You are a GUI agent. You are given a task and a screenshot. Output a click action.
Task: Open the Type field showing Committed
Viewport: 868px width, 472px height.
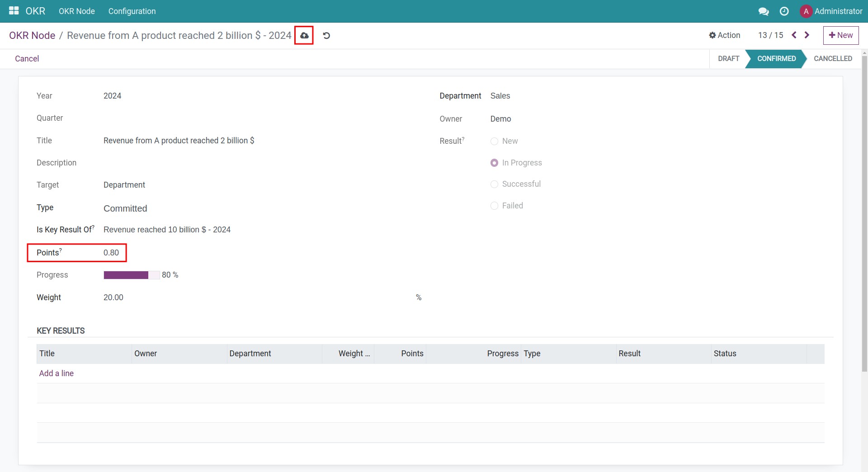pos(125,208)
